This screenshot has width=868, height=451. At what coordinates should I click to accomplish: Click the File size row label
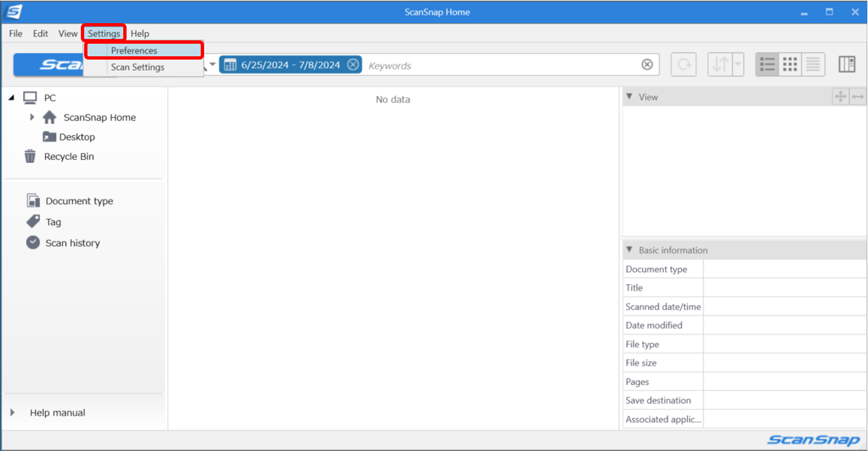641,363
